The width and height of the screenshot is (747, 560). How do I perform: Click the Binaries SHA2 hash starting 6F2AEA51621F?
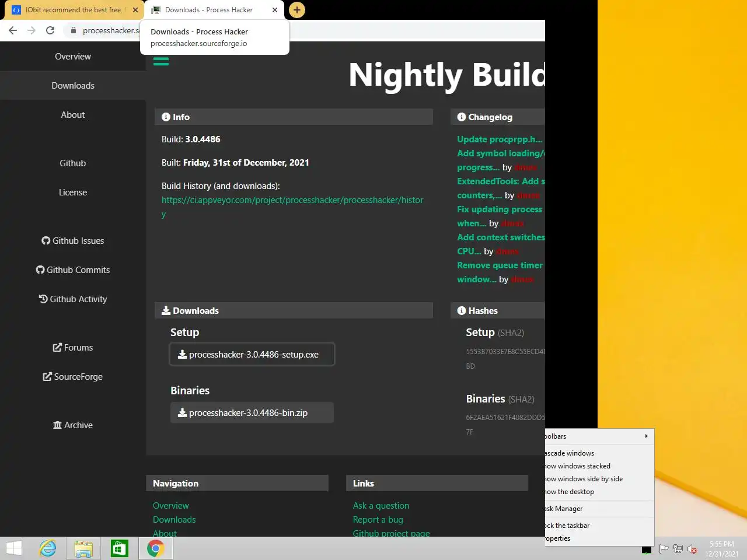click(x=505, y=425)
